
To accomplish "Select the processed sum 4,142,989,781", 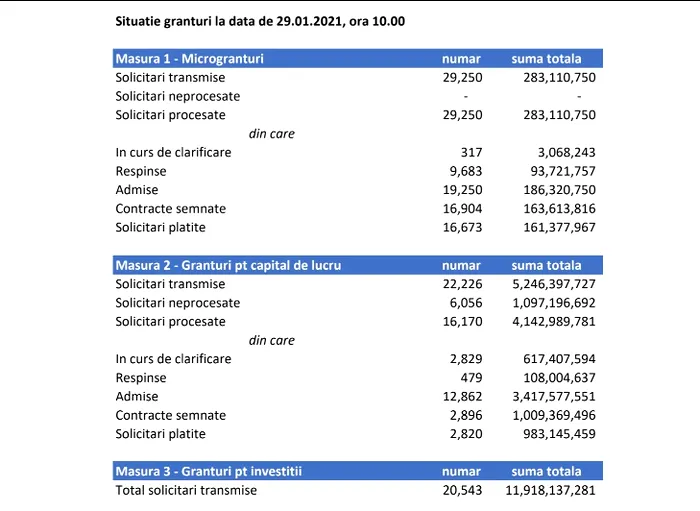I will point(554,321).
